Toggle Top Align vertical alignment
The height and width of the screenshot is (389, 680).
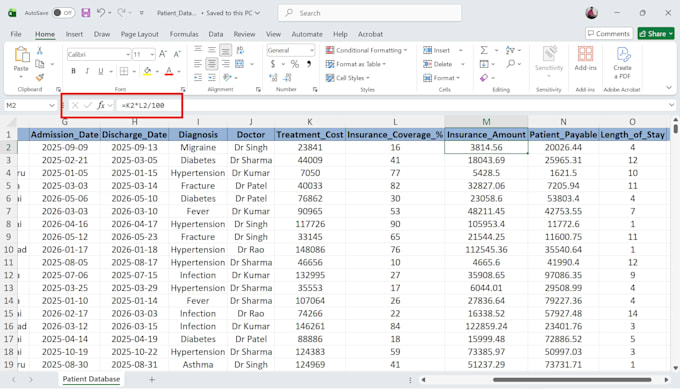pyautogui.click(x=198, y=49)
